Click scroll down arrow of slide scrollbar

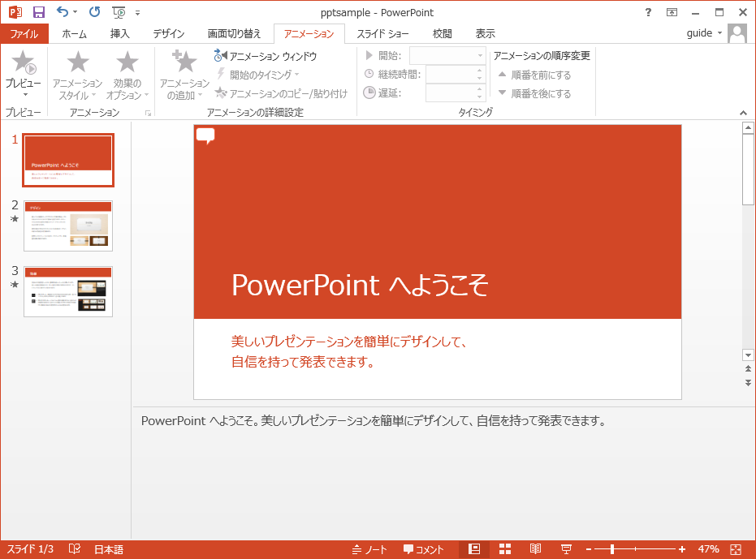pyautogui.click(x=748, y=355)
